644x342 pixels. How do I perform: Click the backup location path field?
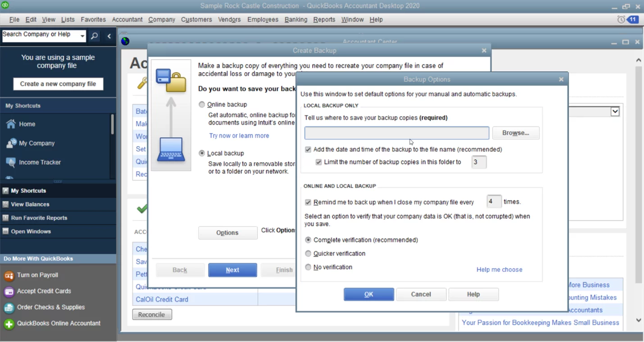tap(397, 133)
